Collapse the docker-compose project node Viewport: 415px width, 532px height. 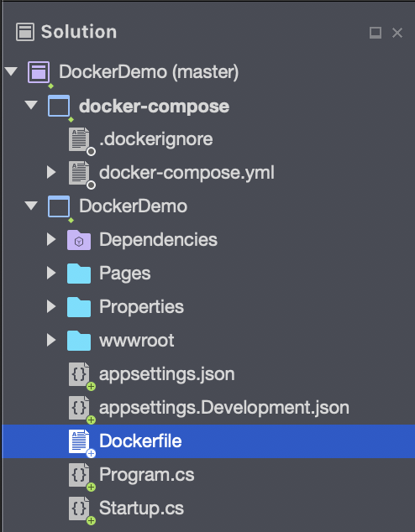[x=31, y=105]
